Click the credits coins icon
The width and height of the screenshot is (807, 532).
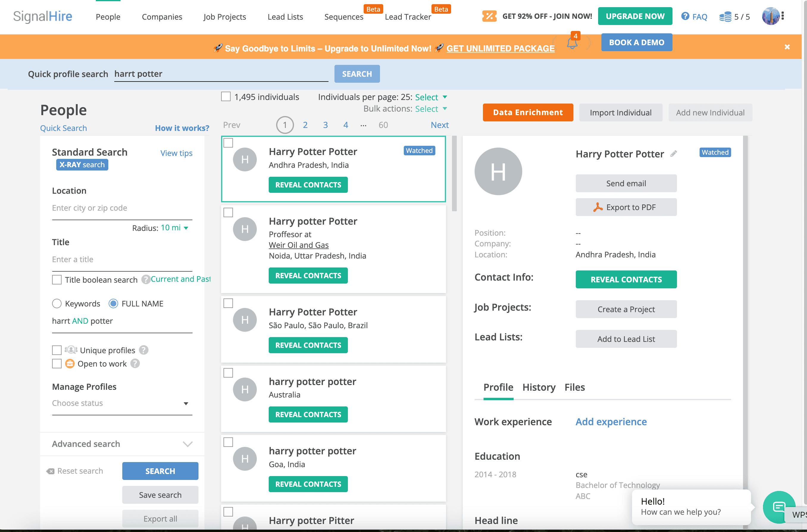pos(725,17)
